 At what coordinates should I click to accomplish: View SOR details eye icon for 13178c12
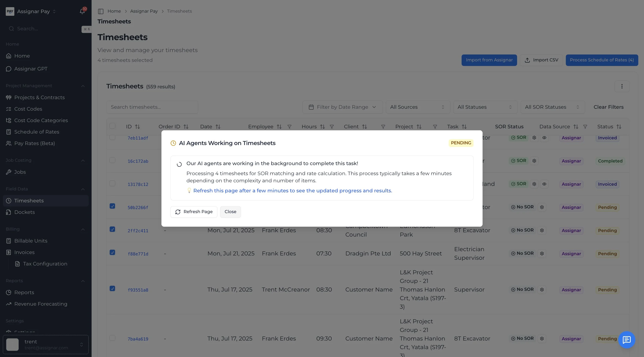point(544,184)
